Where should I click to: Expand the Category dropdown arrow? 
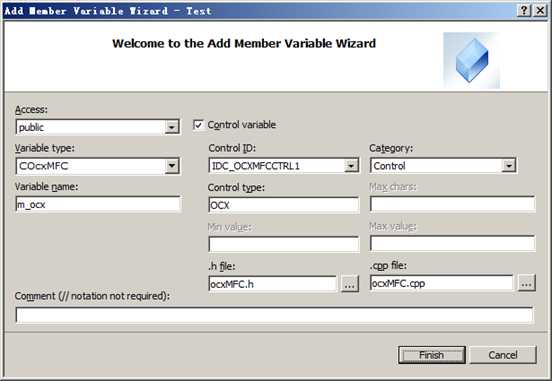tap(509, 165)
